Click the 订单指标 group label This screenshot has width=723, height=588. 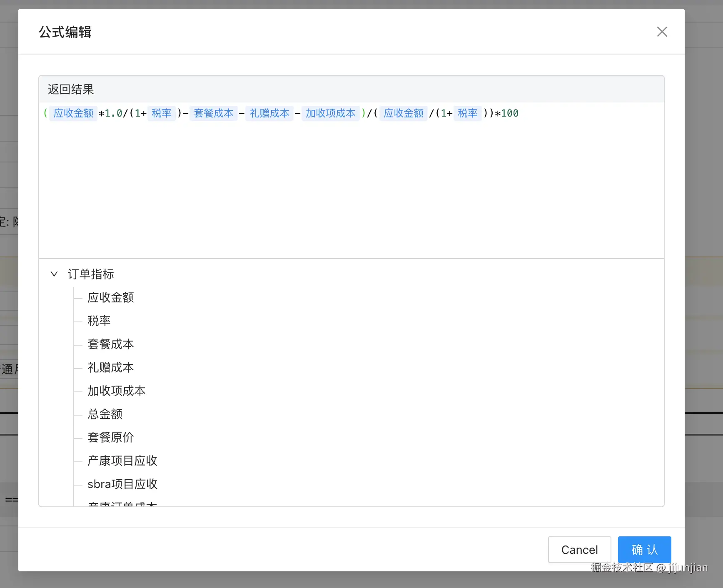[x=91, y=274]
